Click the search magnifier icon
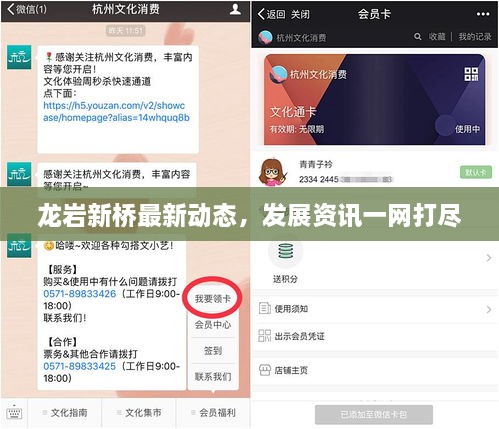 tap(417, 36)
